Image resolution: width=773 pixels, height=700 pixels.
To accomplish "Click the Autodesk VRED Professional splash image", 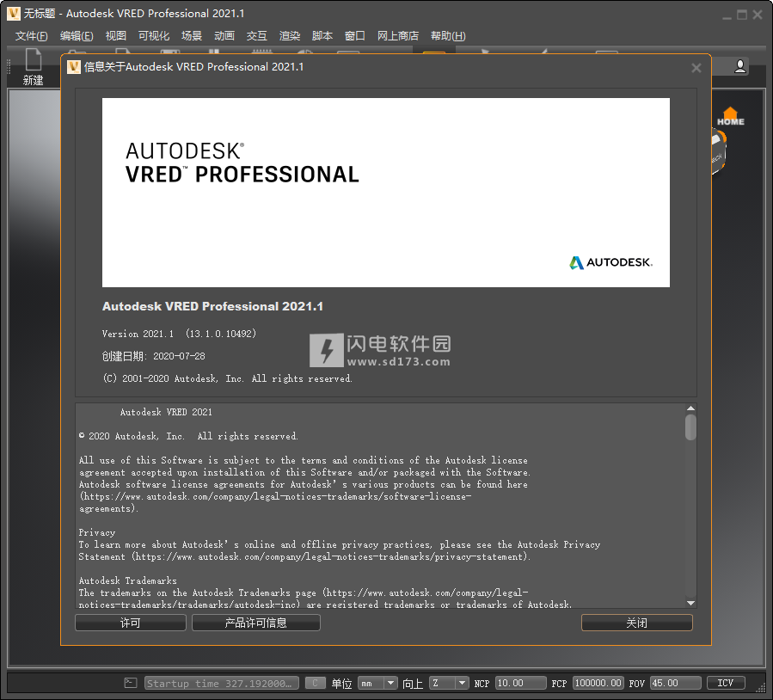I will pos(385,193).
